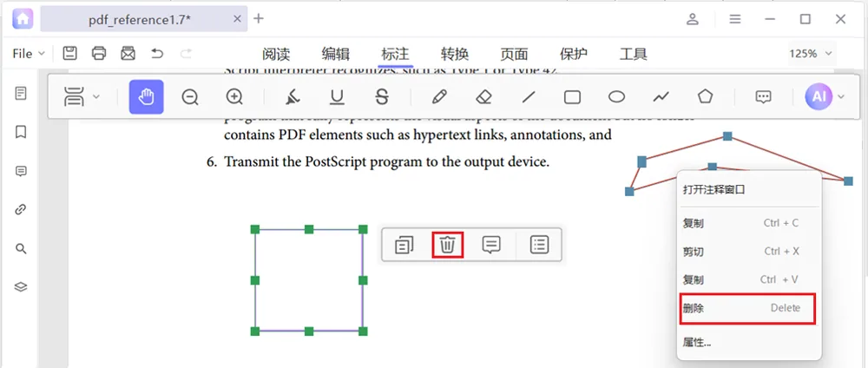Choose 剪切 in the context menu
Viewport: 868px width, 368px height.
(749, 252)
